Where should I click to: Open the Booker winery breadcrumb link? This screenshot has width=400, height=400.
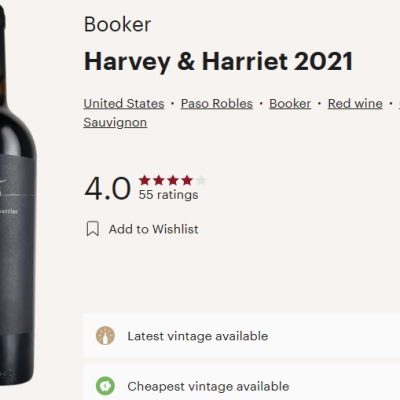click(290, 104)
